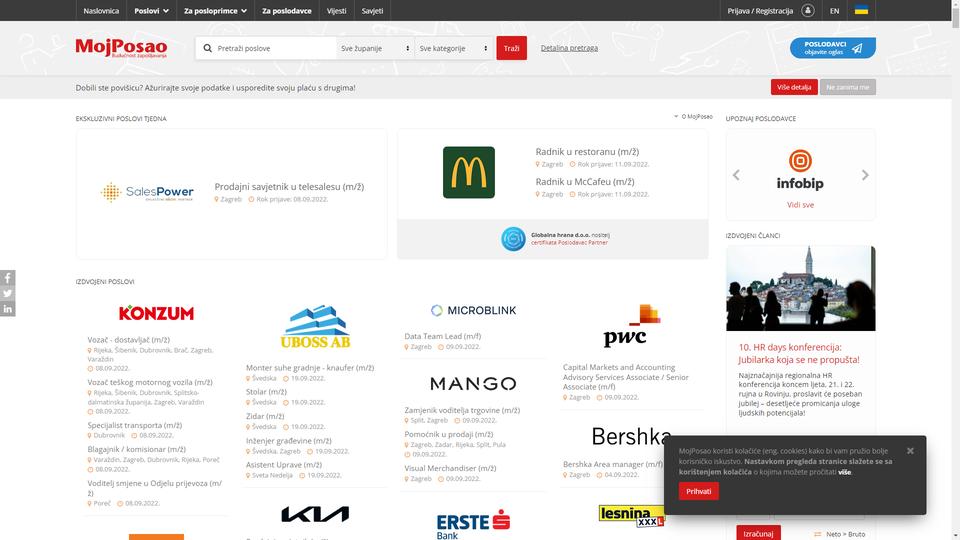Go to Naslovnica

tap(101, 10)
